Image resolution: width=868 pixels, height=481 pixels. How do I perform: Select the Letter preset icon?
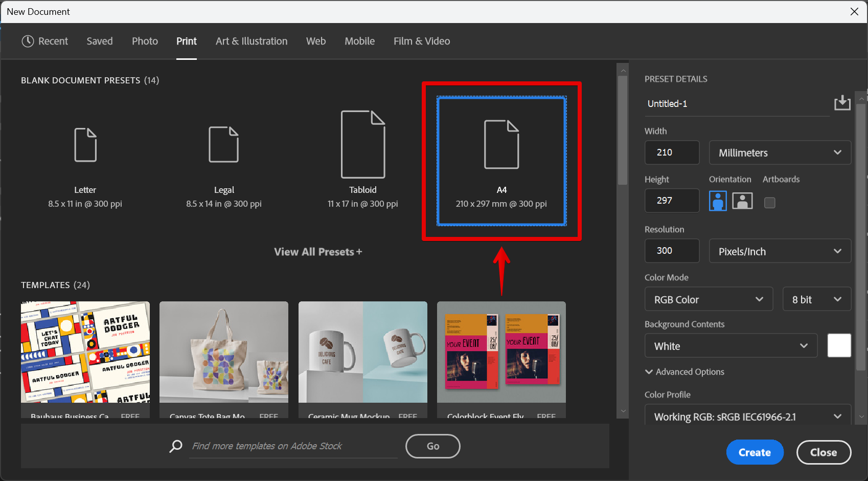pyautogui.click(x=85, y=145)
